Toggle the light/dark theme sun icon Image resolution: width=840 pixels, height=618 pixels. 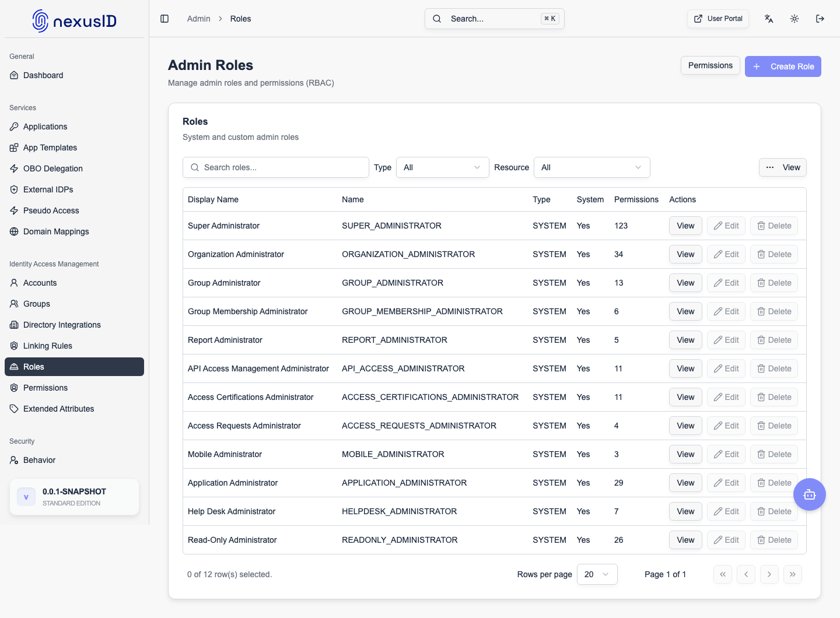[794, 19]
